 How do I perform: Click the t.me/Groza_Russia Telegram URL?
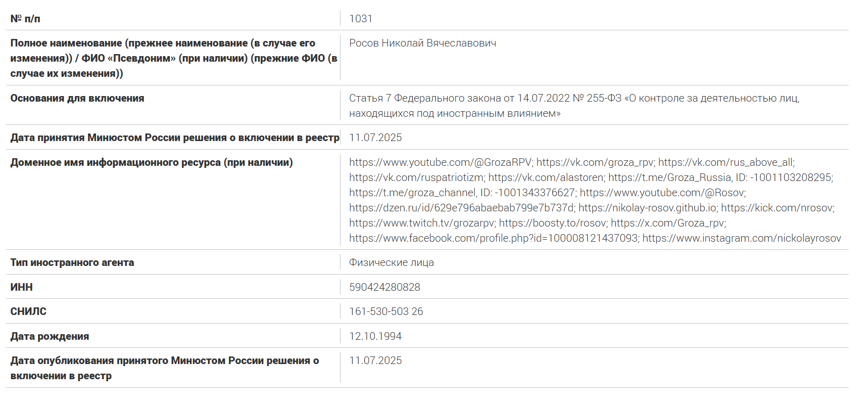click(669, 177)
